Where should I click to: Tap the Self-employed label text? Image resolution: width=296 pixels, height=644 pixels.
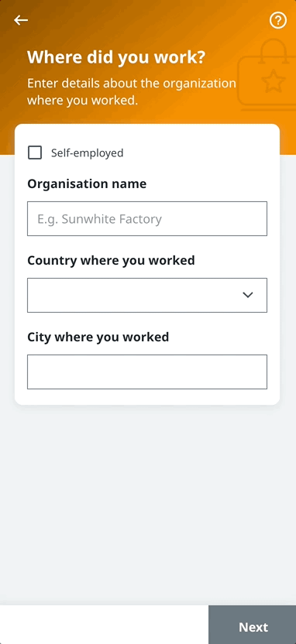87,152
